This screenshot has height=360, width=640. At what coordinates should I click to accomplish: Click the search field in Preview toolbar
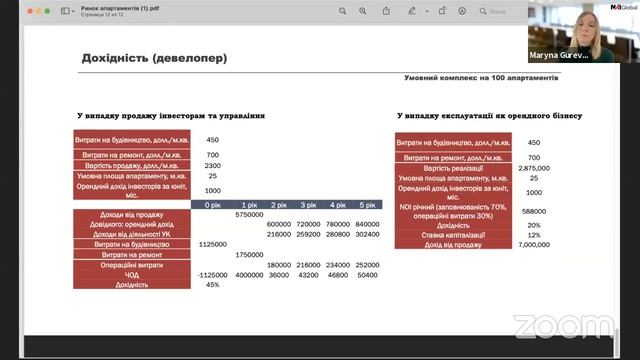(502, 11)
